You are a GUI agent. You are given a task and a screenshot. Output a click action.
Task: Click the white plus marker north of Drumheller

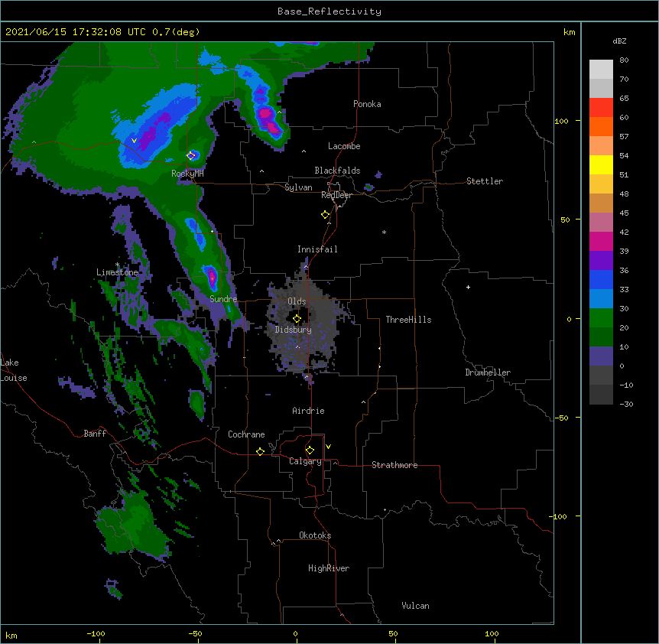coord(468,287)
